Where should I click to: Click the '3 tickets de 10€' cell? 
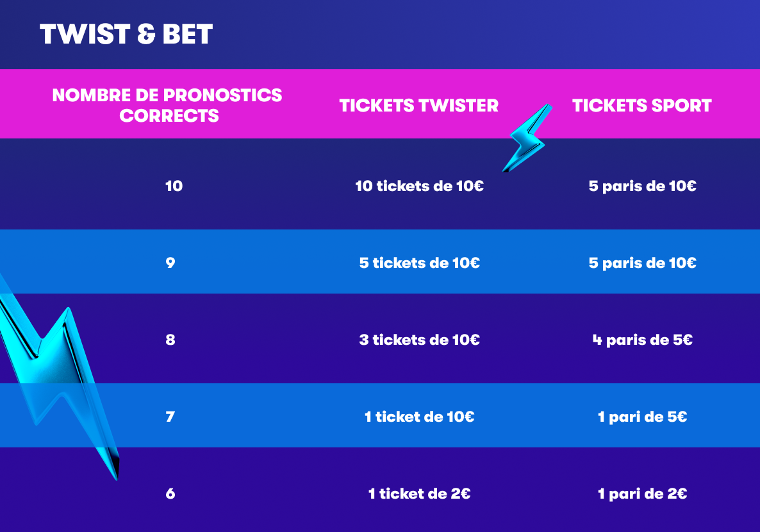click(419, 340)
